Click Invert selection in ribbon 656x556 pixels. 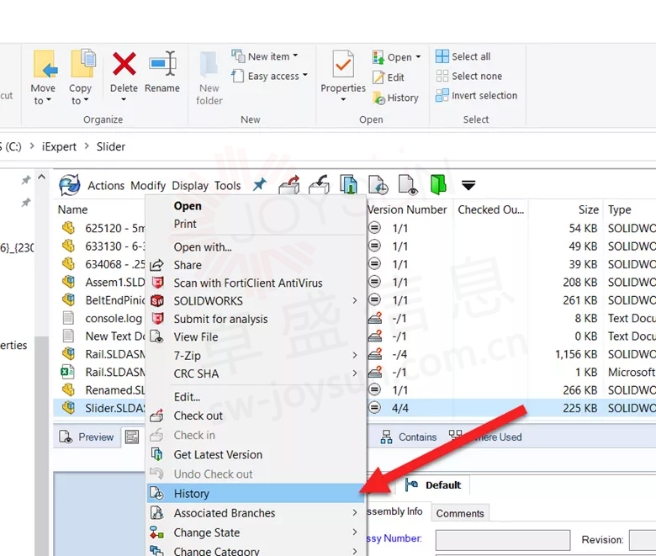pos(476,95)
